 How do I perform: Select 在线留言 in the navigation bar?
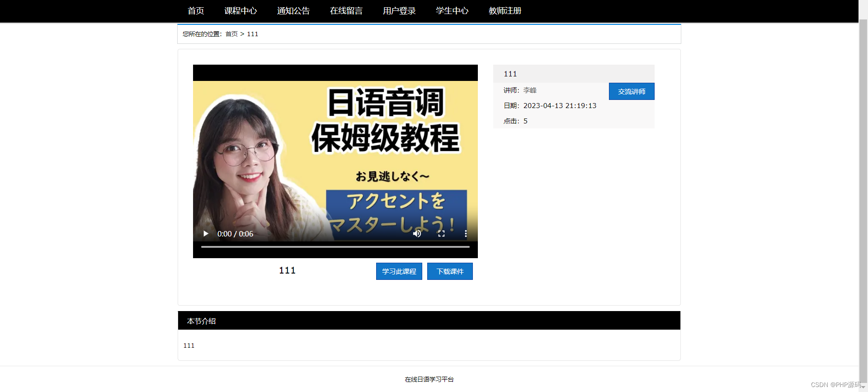(346, 11)
